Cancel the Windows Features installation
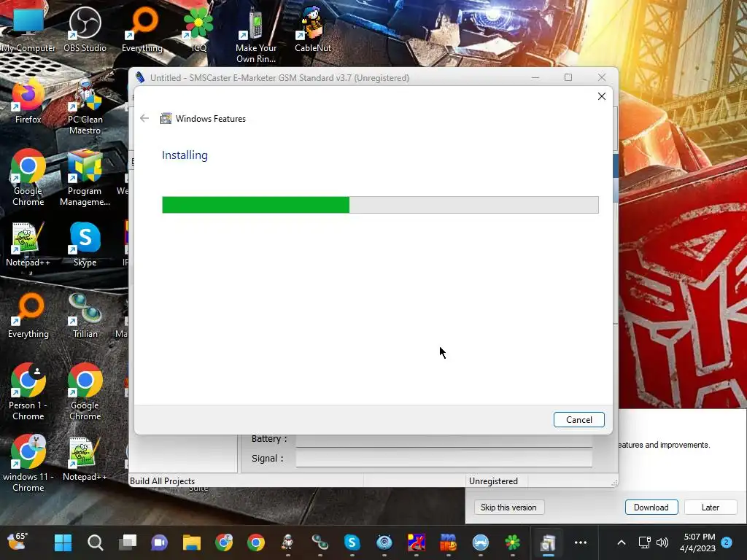747x560 pixels. pos(578,419)
